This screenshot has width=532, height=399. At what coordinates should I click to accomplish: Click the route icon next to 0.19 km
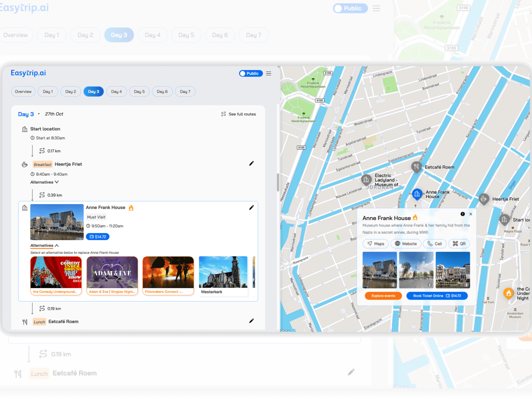click(42, 308)
